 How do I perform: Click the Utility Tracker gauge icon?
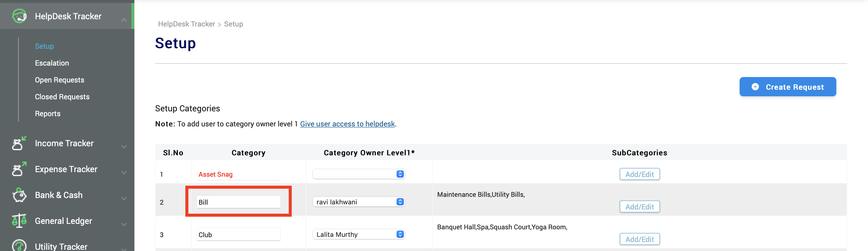19,246
